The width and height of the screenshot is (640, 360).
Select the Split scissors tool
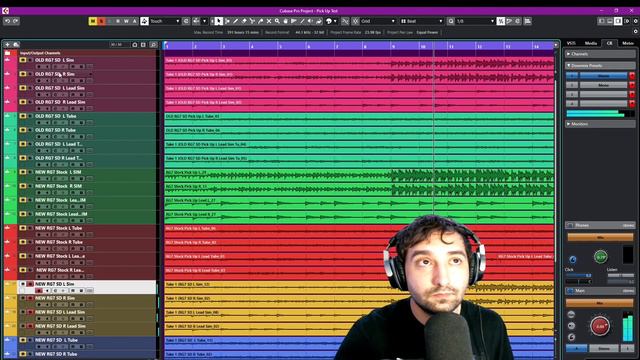252,21
